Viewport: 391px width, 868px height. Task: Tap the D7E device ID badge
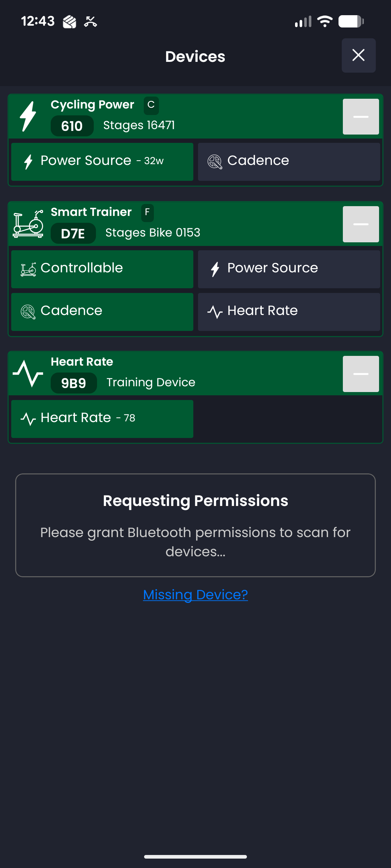pyautogui.click(x=73, y=234)
